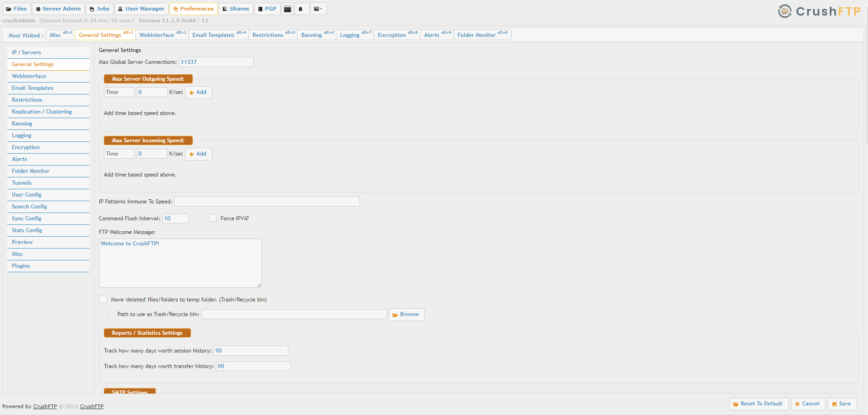
Task: Click the CrushFTP logo
Action: click(x=819, y=11)
